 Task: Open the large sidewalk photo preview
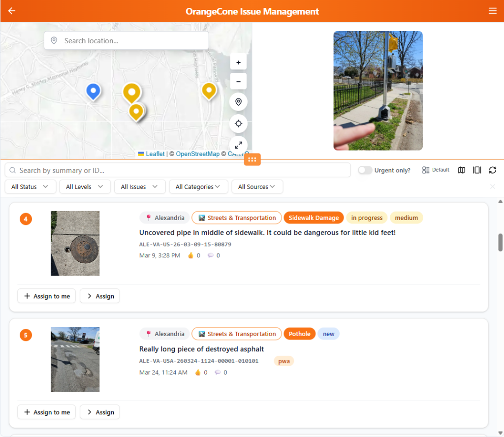pos(378,91)
